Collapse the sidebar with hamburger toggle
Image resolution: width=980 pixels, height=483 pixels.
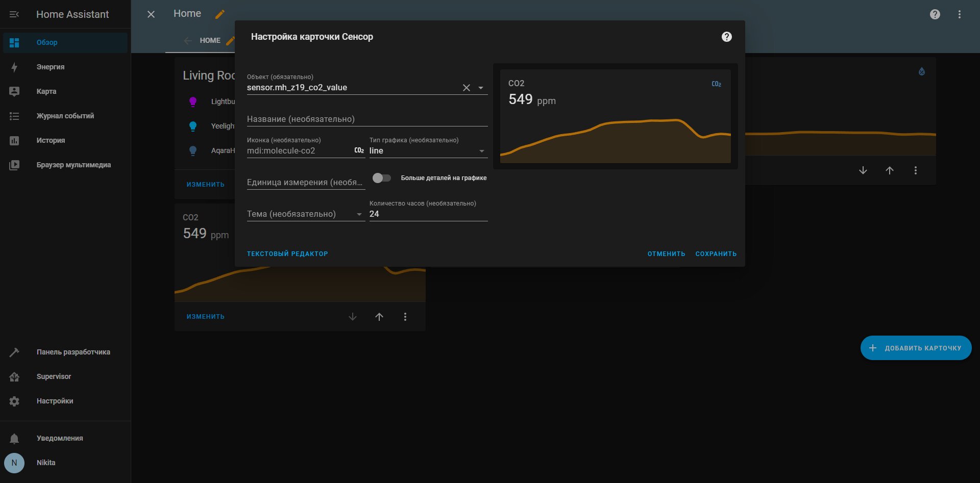14,14
